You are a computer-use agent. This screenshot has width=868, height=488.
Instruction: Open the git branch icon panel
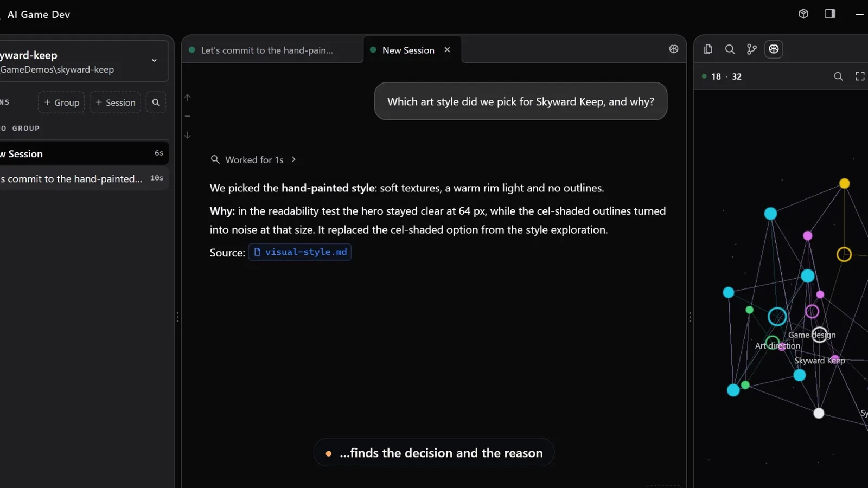[x=752, y=49]
